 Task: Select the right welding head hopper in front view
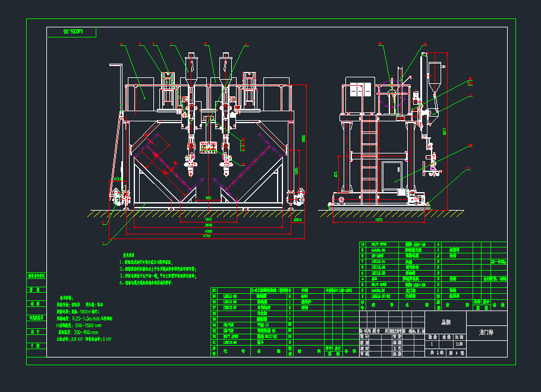pyautogui.click(x=225, y=65)
